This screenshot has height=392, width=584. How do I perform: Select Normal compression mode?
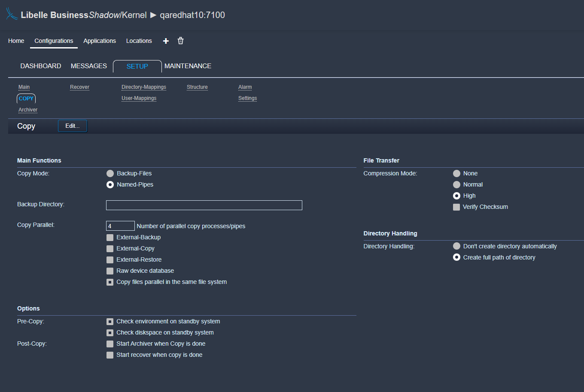[456, 184]
